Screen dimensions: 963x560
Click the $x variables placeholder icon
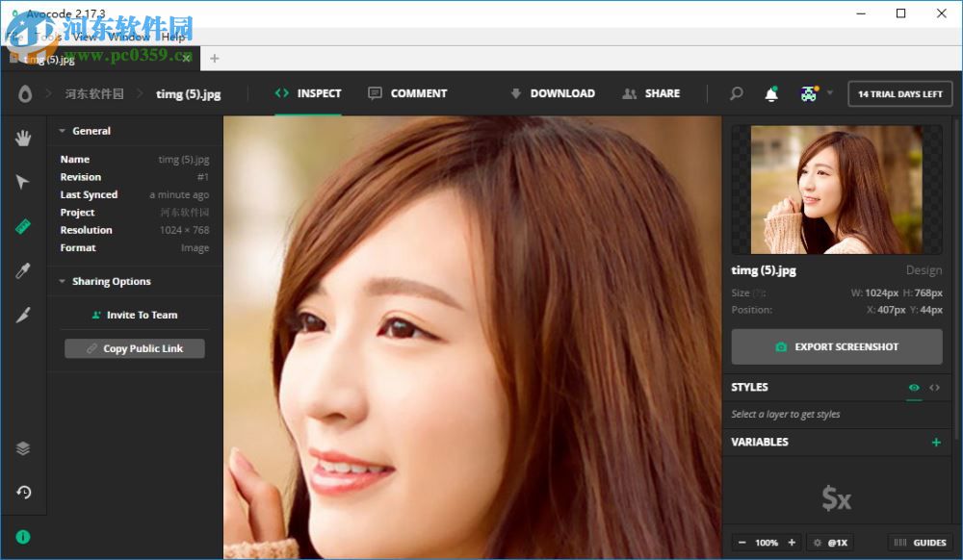tap(837, 498)
